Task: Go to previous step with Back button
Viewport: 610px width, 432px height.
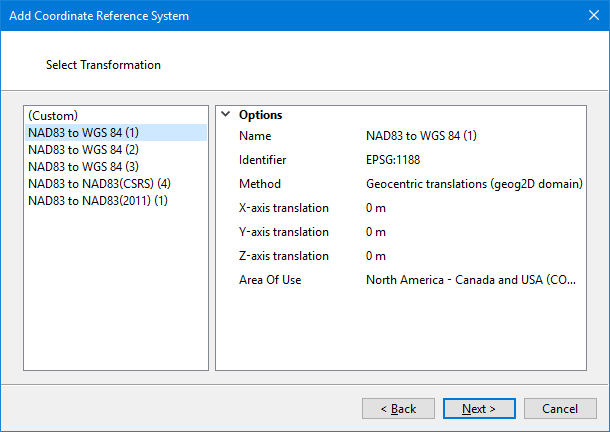Action: pos(398,409)
